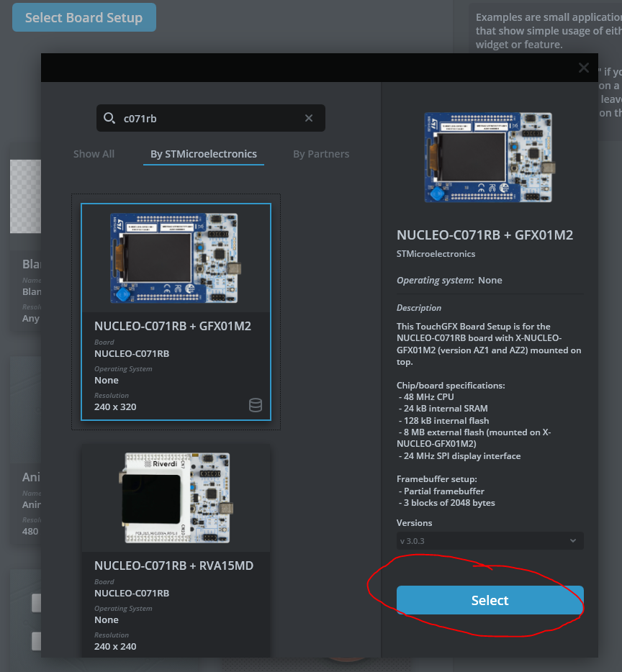Clear the c071rb search text
The height and width of the screenshot is (672, 622).
pos(309,118)
